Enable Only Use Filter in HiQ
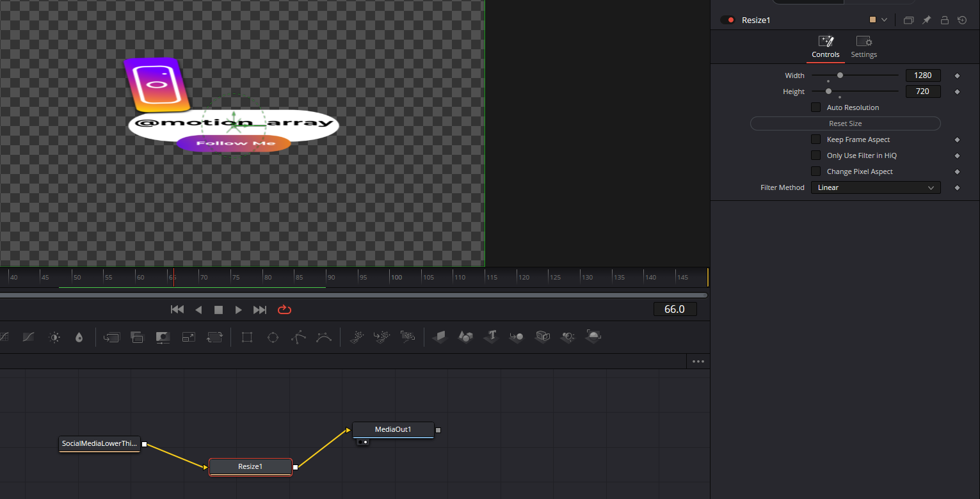This screenshot has height=499, width=980. [815, 155]
